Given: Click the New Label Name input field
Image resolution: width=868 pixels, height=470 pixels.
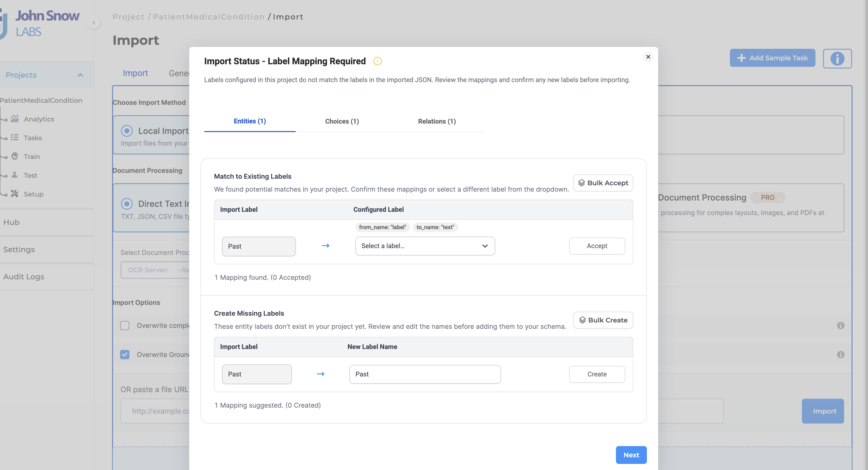Looking at the screenshot, I should pos(425,374).
